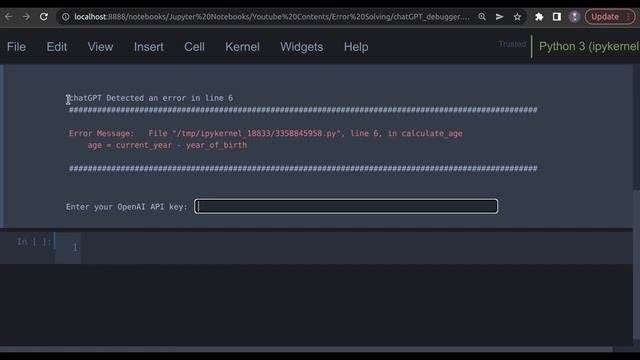Screen dimensions: 640x360
Task: Open the Cell menu
Action: [194, 47]
